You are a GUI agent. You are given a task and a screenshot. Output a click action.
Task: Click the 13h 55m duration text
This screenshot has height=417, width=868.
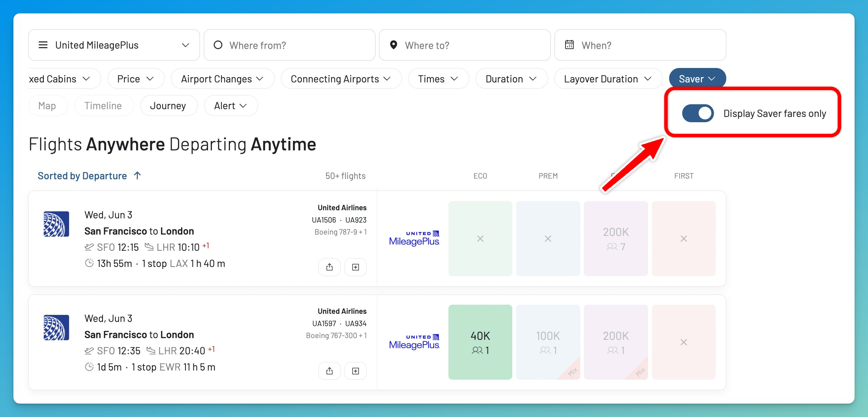tap(115, 264)
